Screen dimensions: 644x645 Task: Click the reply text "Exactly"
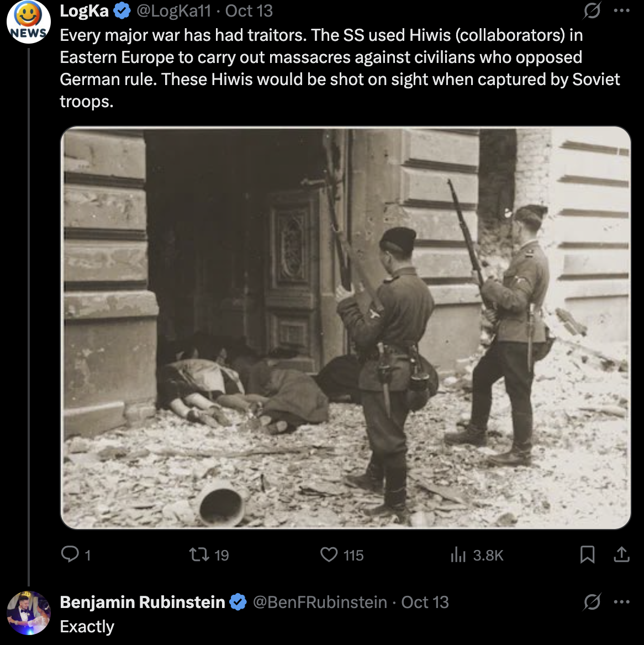click(x=87, y=627)
